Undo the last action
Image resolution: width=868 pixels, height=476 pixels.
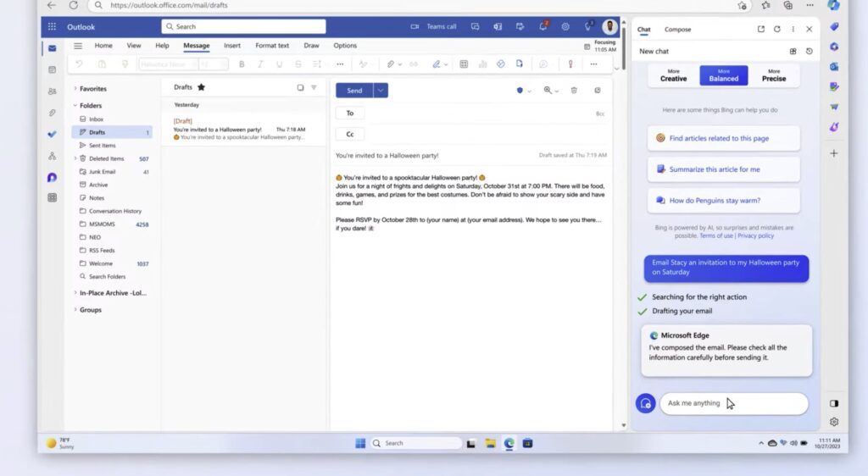coord(79,64)
